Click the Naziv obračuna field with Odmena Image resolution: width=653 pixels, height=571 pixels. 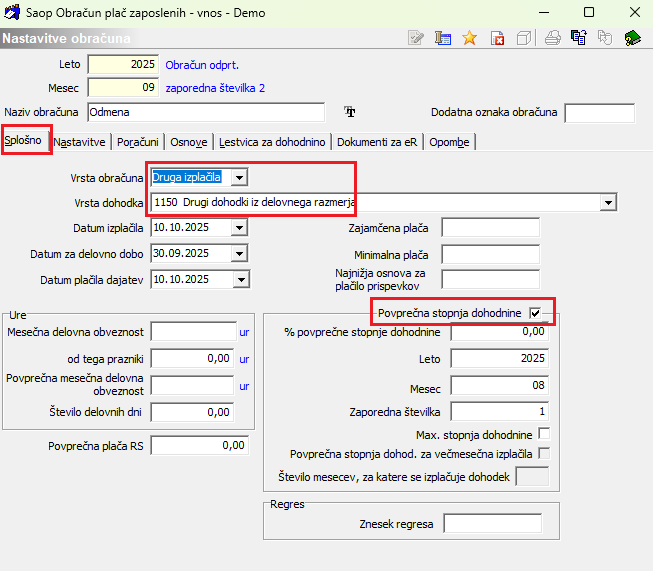206,112
